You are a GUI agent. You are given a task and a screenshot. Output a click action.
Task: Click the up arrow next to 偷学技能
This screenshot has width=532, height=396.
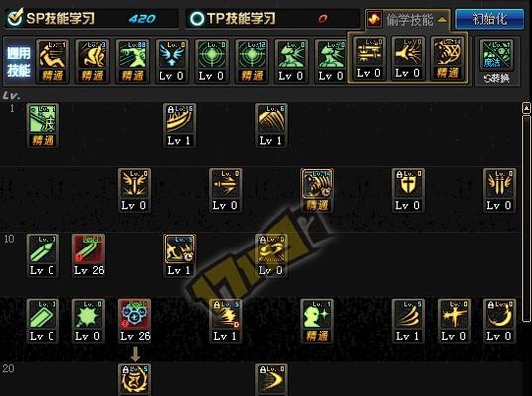(x=442, y=20)
